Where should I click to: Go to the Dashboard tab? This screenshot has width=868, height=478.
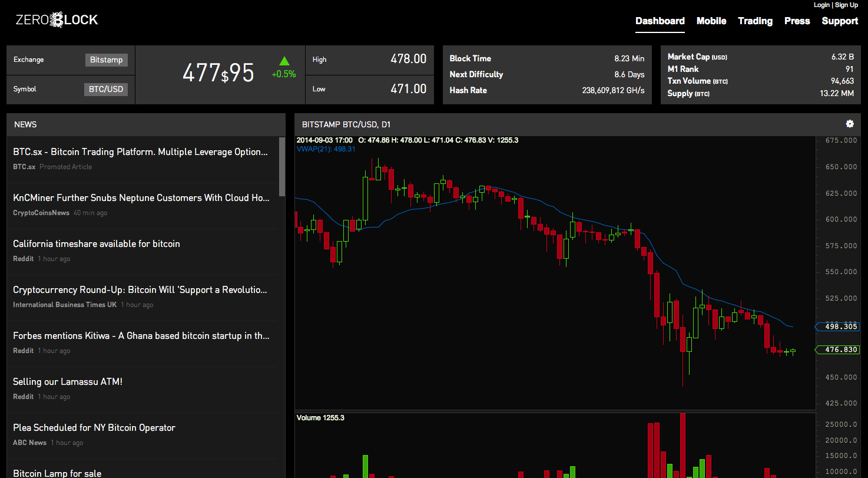click(x=660, y=21)
